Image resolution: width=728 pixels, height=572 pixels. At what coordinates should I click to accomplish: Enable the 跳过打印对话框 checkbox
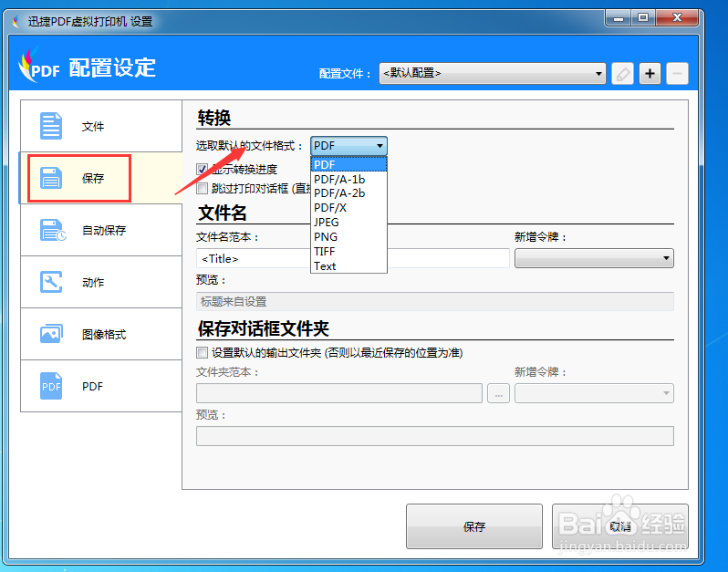[202, 188]
